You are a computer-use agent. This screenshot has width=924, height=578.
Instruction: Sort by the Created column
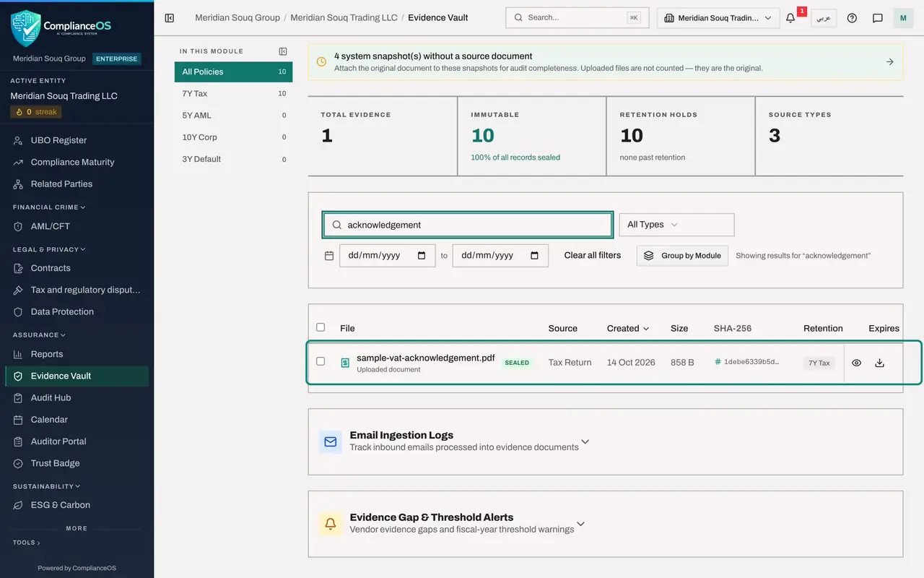tap(628, 328)
